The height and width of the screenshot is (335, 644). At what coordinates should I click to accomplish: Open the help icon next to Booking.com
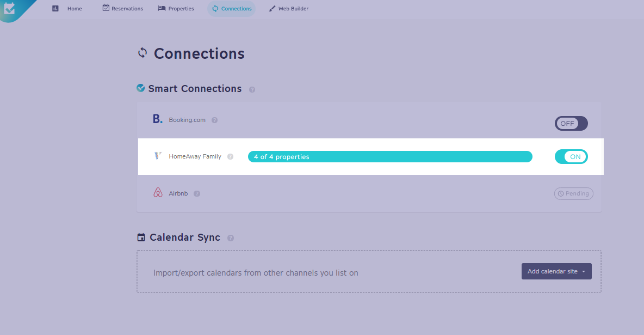coord(214,120)
